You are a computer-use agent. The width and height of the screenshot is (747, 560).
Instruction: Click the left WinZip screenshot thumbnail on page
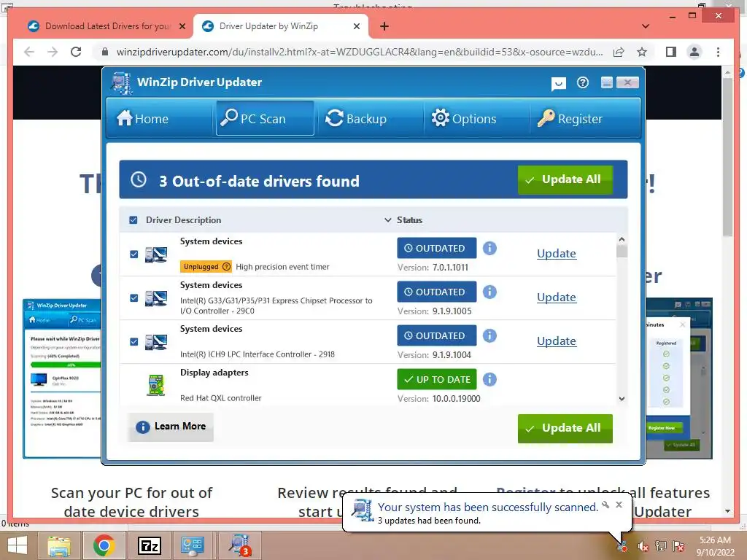pos(63,378)
